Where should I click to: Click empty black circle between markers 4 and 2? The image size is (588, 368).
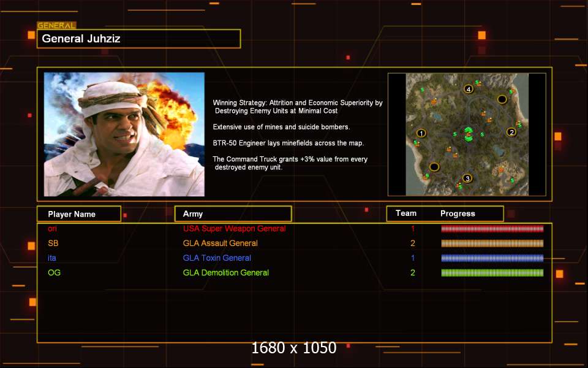point(502,99)
